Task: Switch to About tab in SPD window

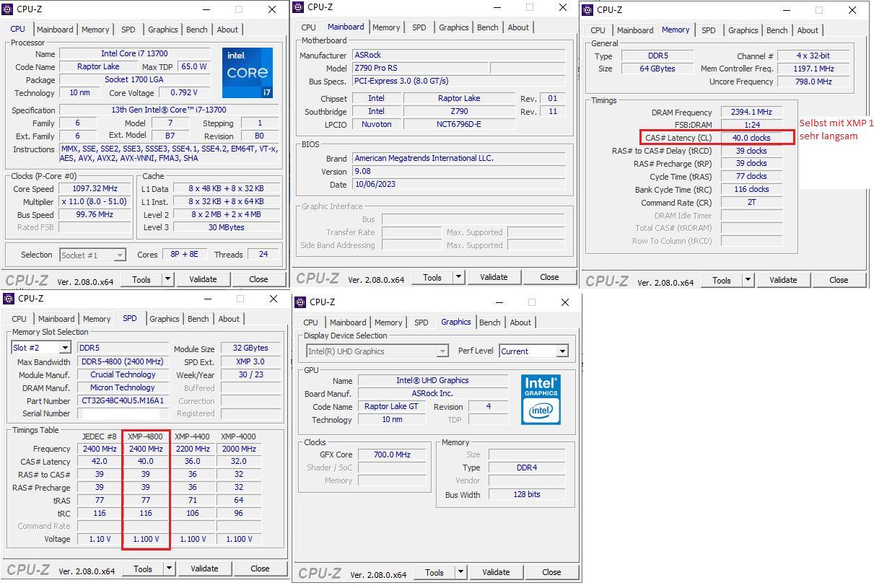Action: (x=229, y=319)
